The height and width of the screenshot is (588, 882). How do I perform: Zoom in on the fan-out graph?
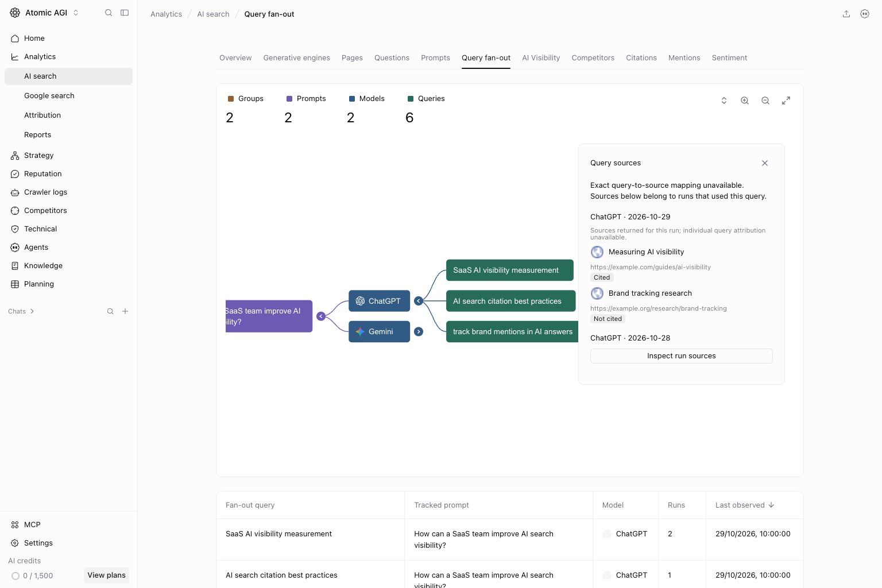745,100
